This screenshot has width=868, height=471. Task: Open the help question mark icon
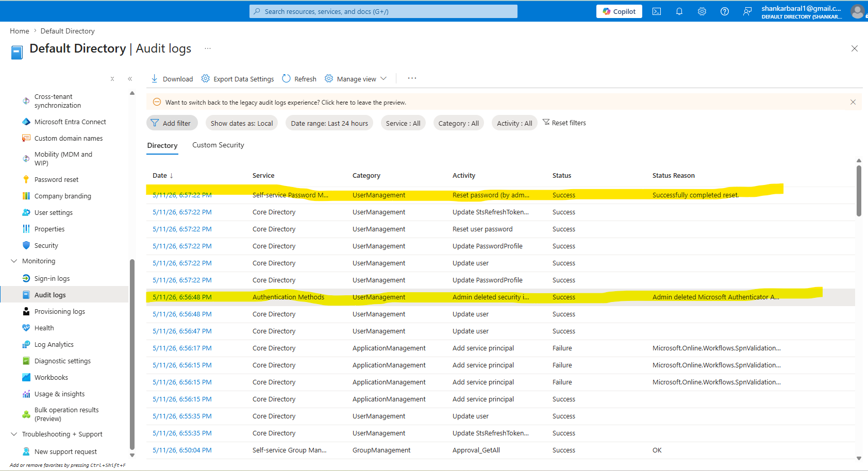coord(725,11)
